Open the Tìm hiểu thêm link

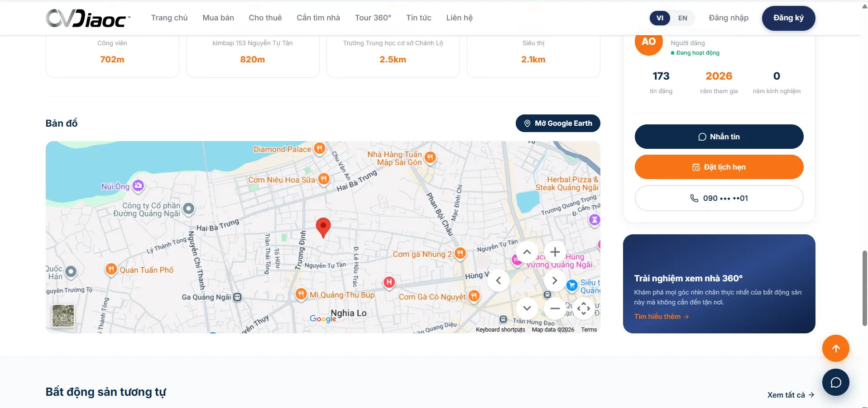pyautogui.click(x=662, y=317)
